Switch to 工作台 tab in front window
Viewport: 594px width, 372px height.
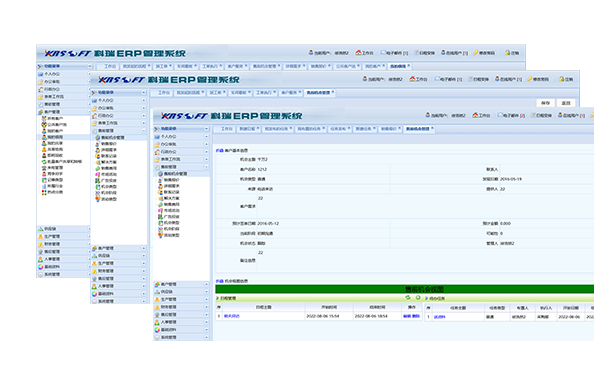point(226,129)
